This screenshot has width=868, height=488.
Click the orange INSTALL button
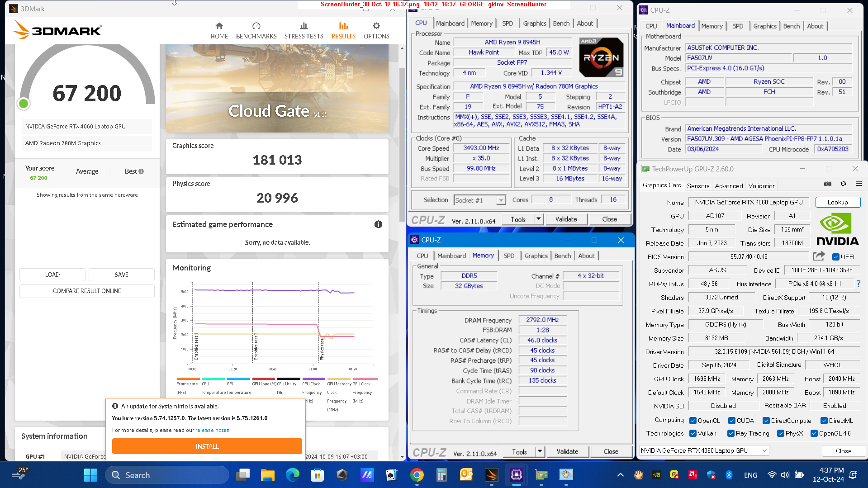(207, 446)
